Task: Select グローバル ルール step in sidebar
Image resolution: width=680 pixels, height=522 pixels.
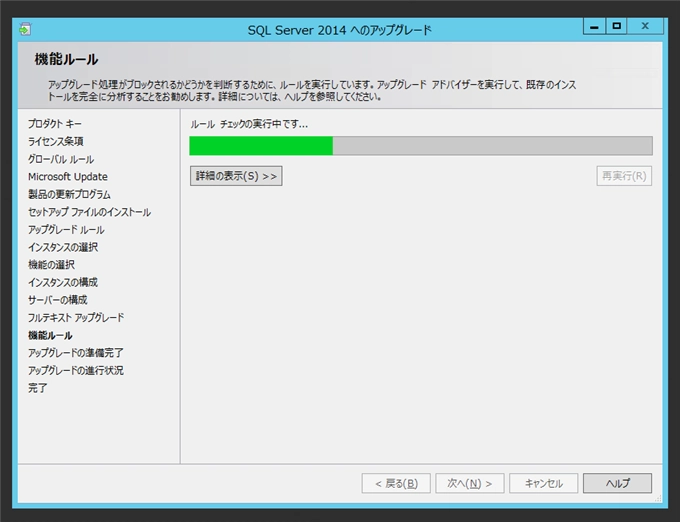Action: point(61,159)
